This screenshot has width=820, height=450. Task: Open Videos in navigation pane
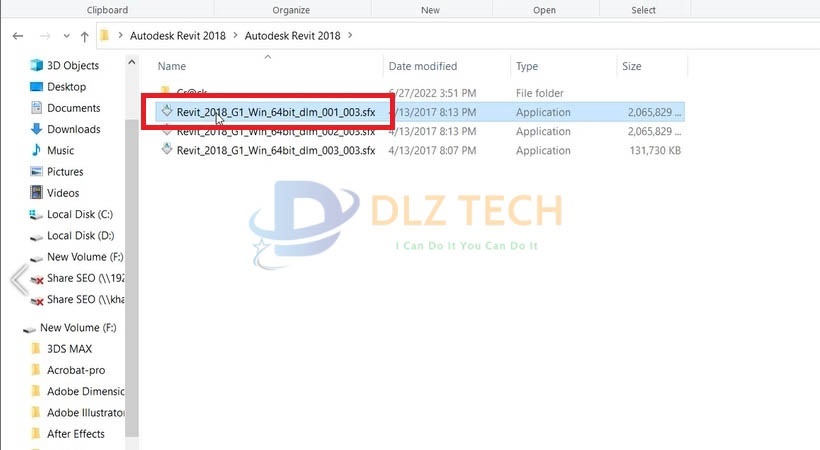pyautogui.click(x=63, y=193)
